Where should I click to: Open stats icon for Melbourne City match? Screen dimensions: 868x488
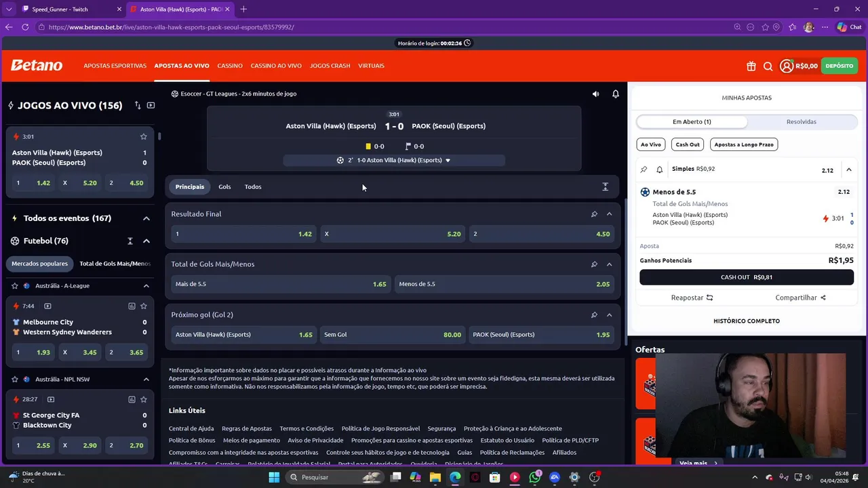tap(132, 306)
